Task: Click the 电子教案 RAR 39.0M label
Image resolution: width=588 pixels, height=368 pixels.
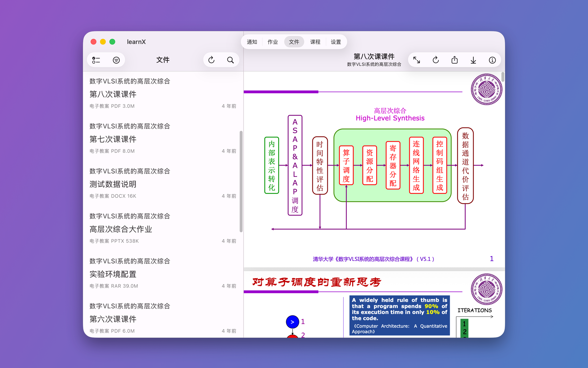Action: coord(114,286)
